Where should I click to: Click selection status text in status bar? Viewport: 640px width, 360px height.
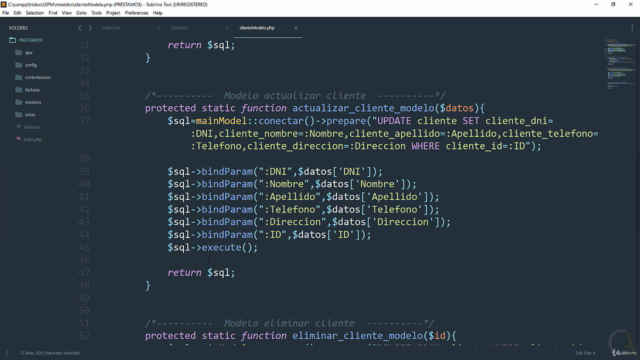(x=49, y=353)
